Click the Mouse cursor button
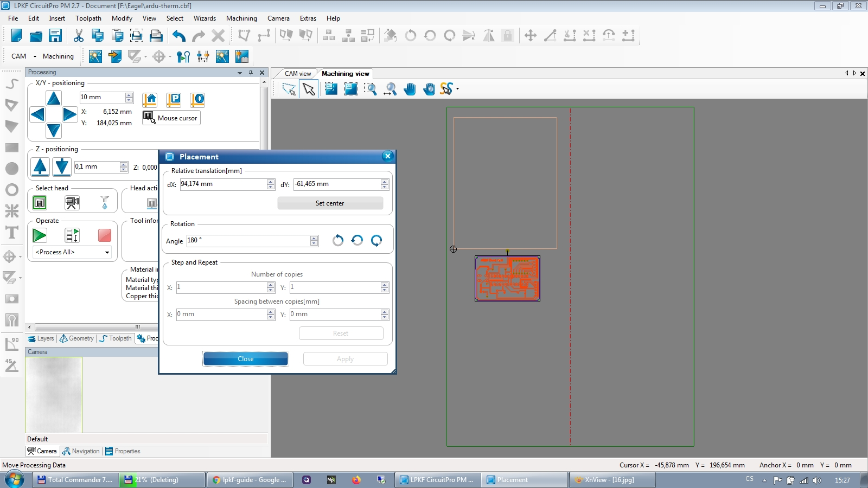868x488 pixels. point(171,118)
